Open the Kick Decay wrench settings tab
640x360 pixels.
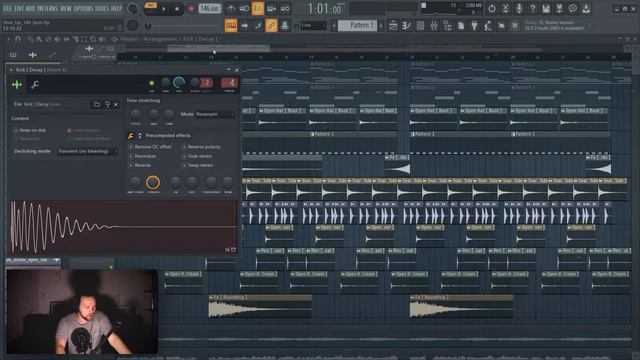pos(35,84)
